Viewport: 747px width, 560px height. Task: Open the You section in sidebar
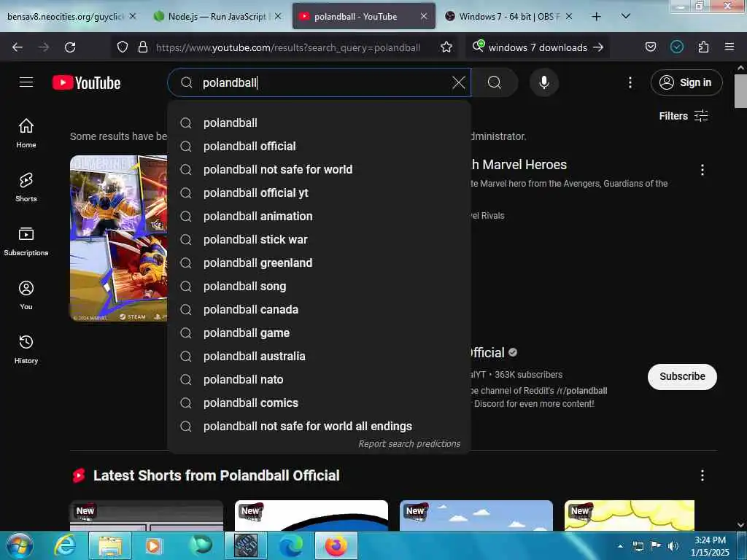pyautogui.click(x=26, y=295)
